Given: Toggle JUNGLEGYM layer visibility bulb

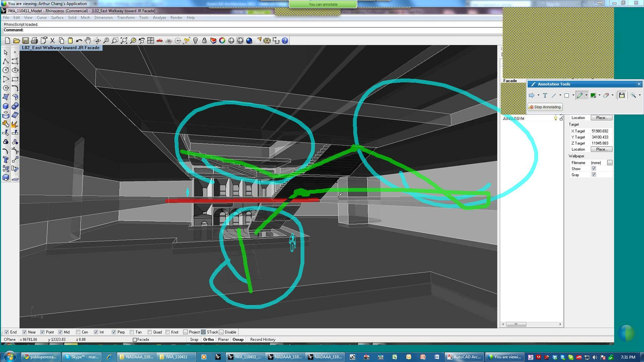Looking at the screenshot, I should coord(555,118).
